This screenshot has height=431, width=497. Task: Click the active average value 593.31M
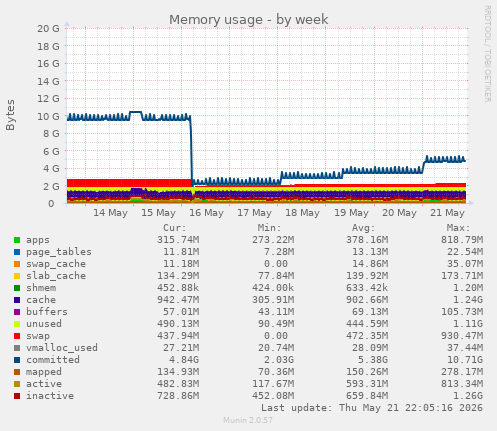click(x=367, y=384)
